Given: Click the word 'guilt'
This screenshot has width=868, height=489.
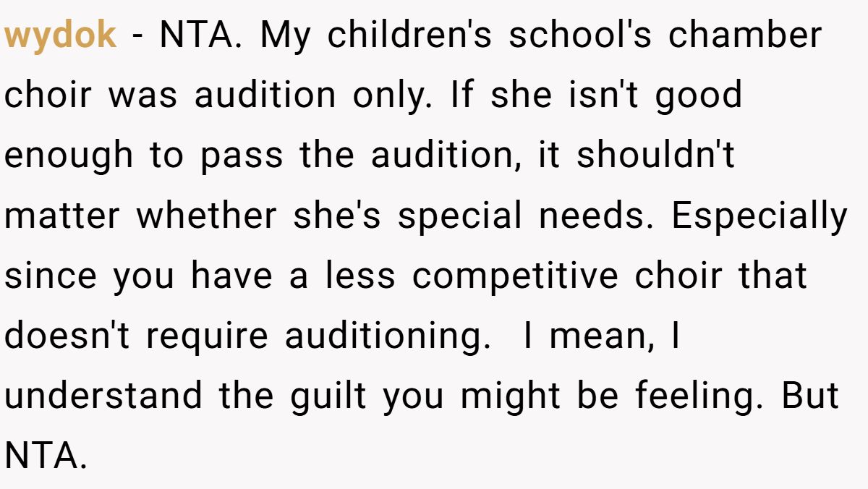Looking at the screenshot, I should tap(332, 396).
